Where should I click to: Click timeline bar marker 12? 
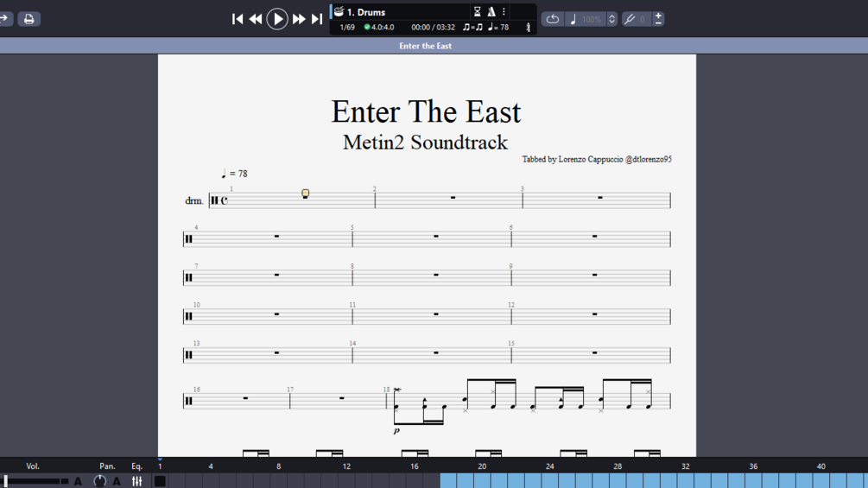(x=346, y=466)
